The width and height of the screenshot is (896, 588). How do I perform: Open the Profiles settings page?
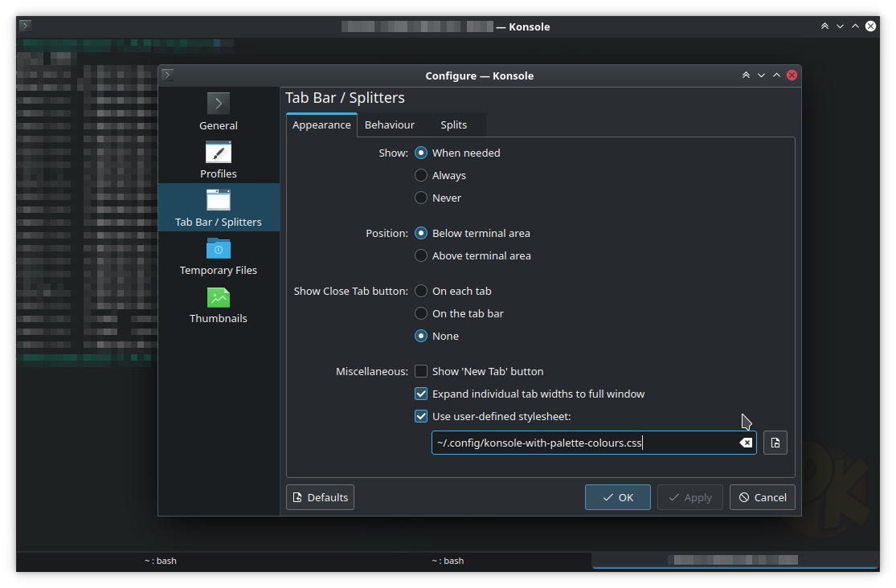[219, 160]
